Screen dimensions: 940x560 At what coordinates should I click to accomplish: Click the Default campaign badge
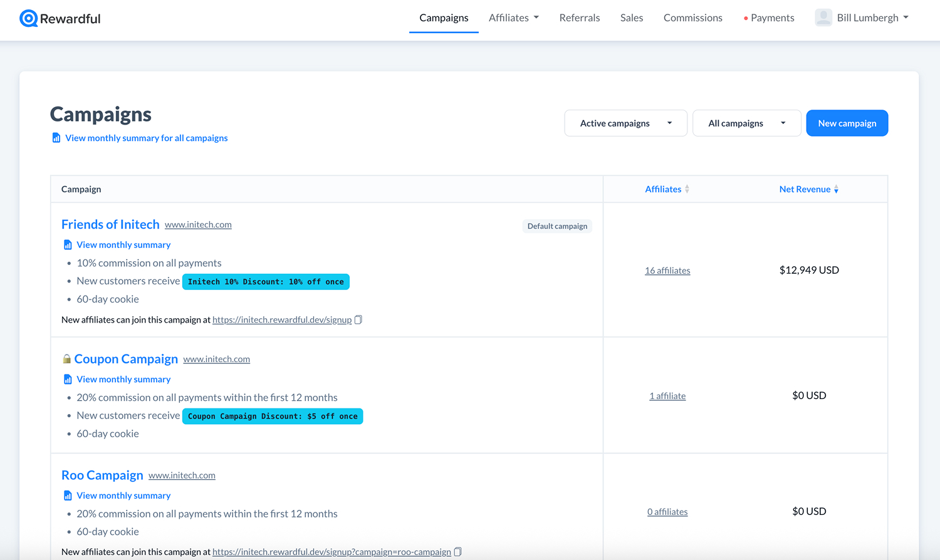[x=557, y=226]
